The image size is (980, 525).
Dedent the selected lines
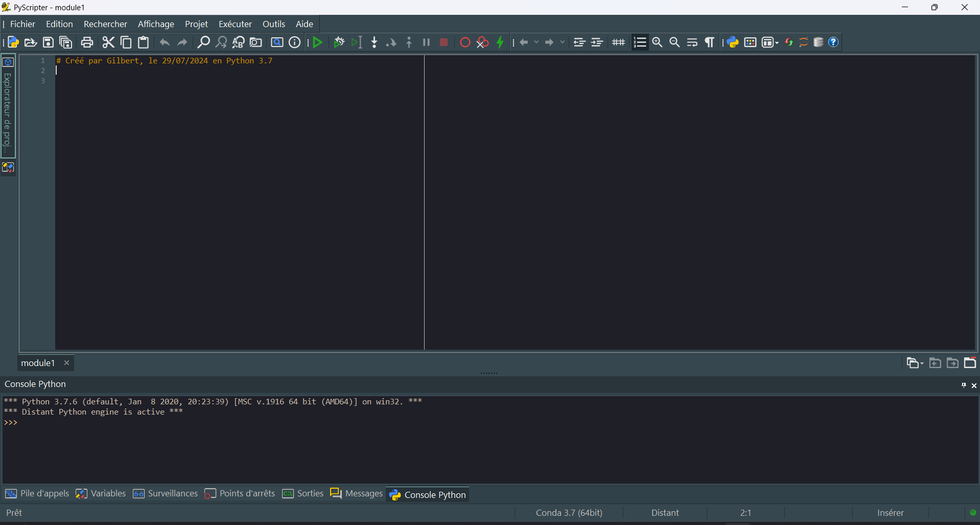pyautogui.click(x=579, y=42)
